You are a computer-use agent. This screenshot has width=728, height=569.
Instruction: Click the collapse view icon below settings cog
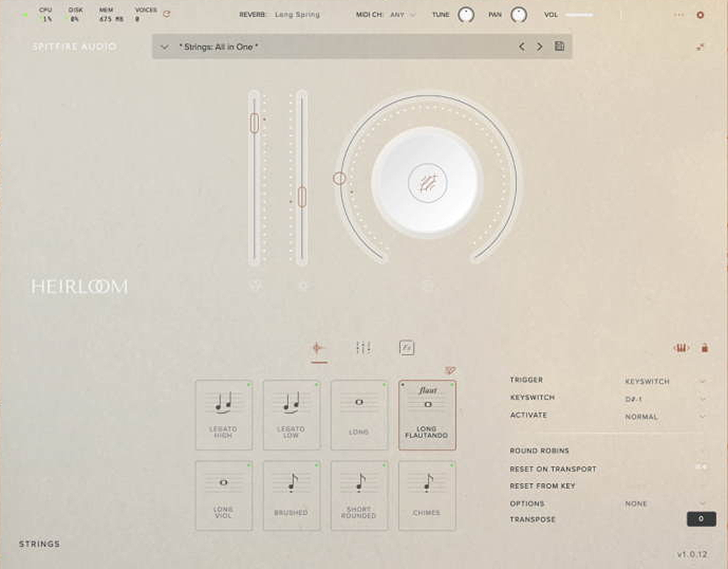coord(700,47)
